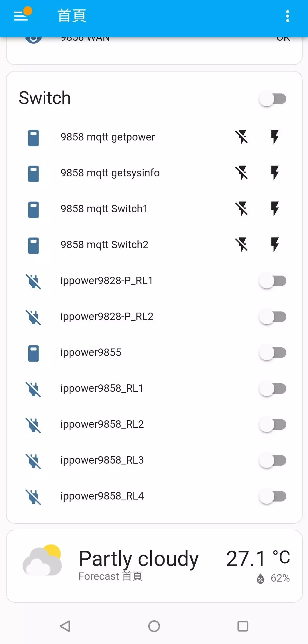Turn off 9858 mqtt Switch1
This screenshot has width=308, height=644.
(242, 209)
